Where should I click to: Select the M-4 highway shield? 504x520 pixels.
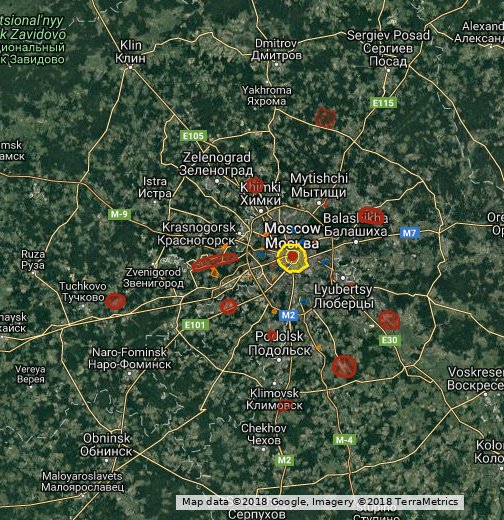[345, 440]
